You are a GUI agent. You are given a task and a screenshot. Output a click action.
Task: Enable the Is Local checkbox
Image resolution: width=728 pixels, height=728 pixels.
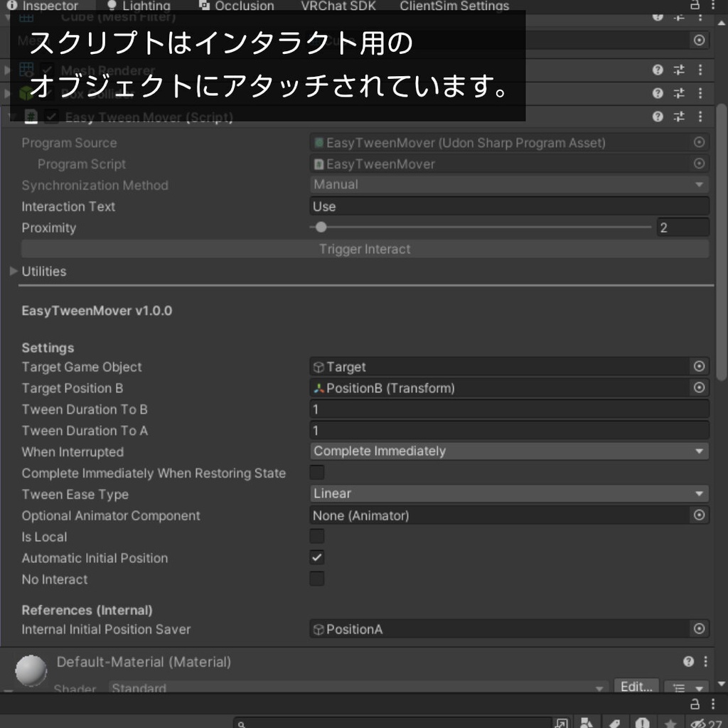pos(316,536)
